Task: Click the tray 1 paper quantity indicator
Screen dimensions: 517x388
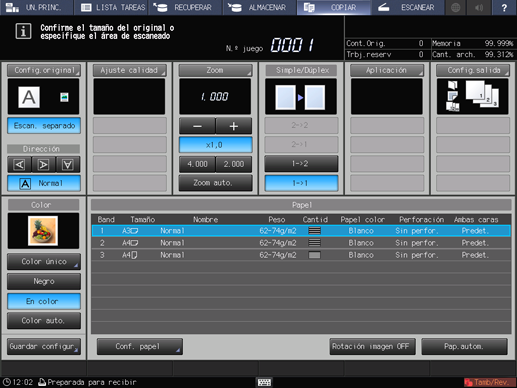Action: tap(314, 230)
